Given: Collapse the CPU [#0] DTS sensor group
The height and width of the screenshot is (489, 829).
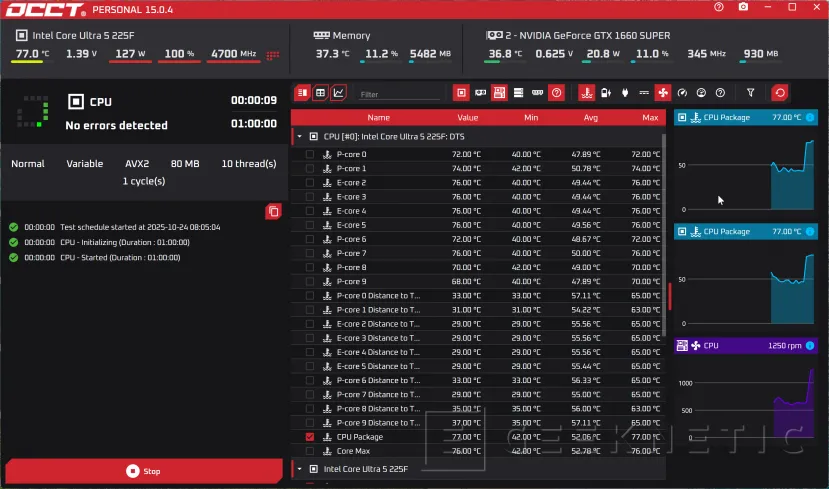Looking at the screenshot, I should coord(299,136).
